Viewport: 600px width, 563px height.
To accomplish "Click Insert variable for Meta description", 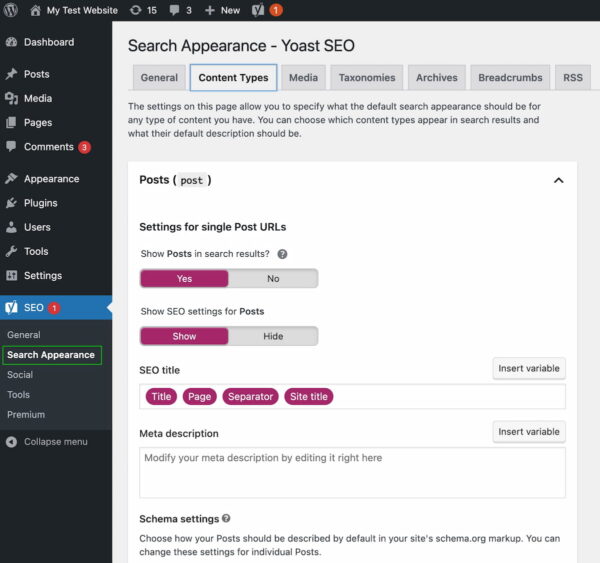I will coord(529,432).
